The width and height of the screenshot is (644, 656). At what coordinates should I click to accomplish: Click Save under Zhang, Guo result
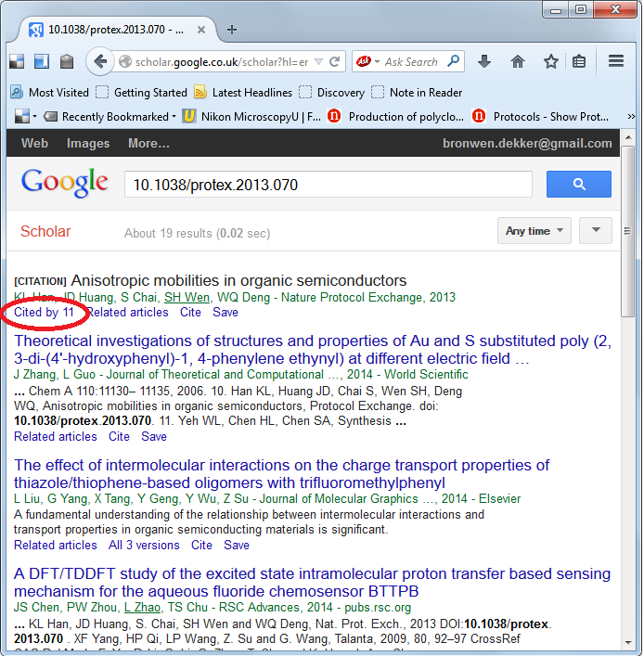[153, 436]
